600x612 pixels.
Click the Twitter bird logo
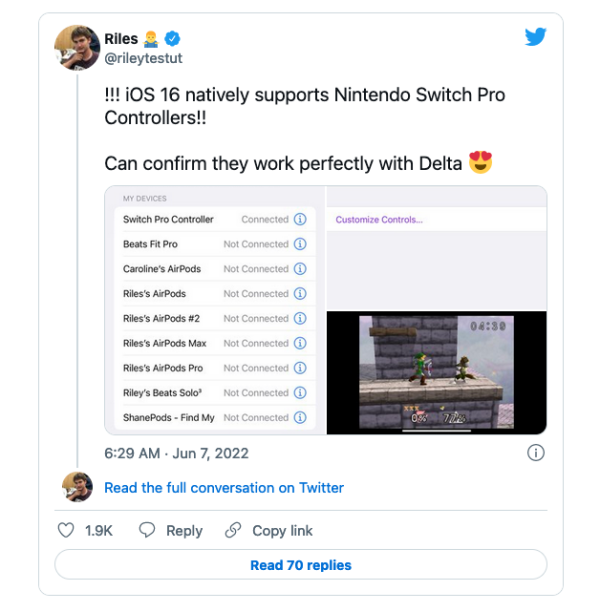pos(535,37)
